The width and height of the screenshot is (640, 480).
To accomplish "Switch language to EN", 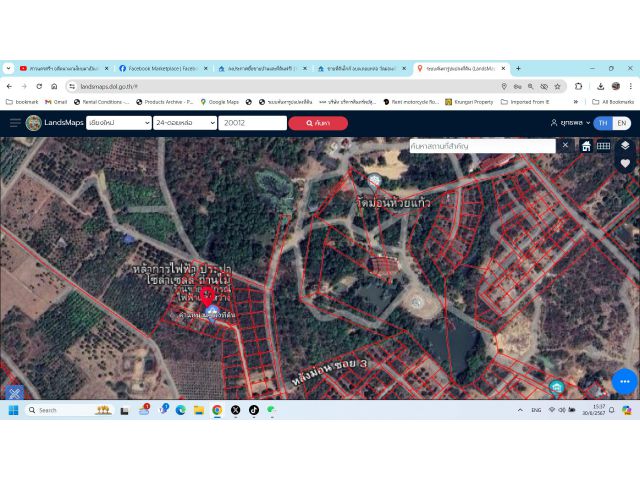I will click(622, 123).
